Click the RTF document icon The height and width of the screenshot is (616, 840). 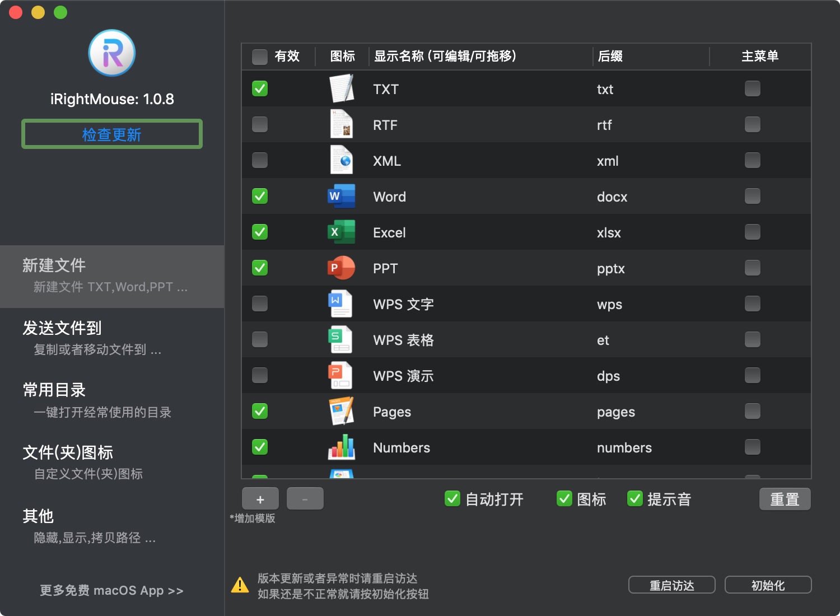(x=342, y=124)
